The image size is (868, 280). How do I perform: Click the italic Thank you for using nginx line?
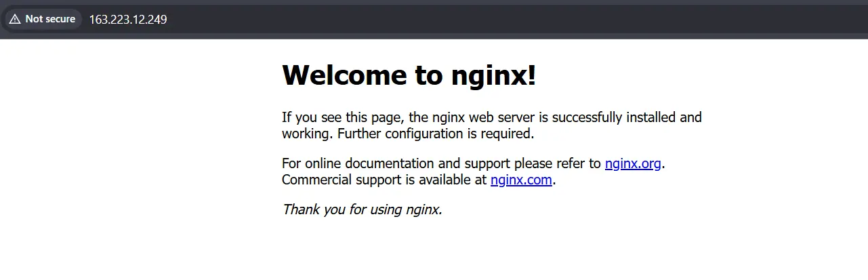[x=362, y=209]
